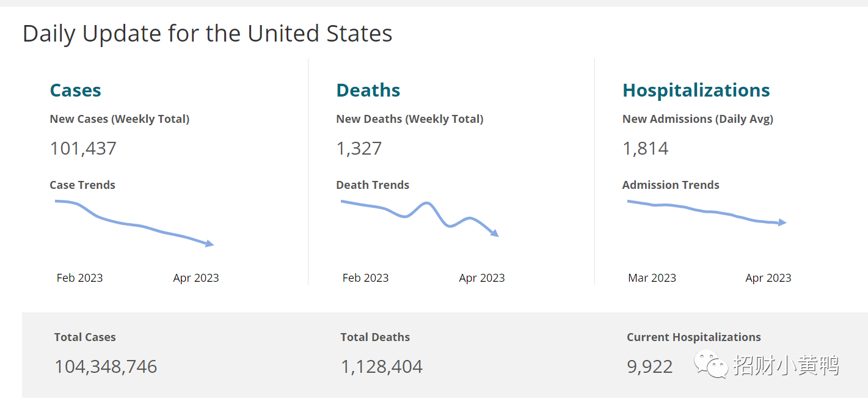This screenshot has width=868, height=404.
Task: Click the Daily Update for the United States title
Action: pyautogui.click(x=208, y=33)
